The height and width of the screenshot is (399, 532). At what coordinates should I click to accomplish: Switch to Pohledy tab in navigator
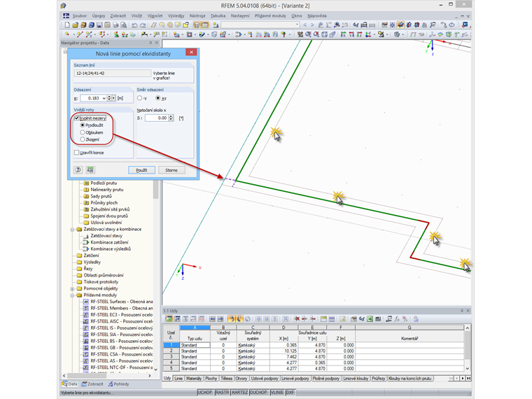point(118,384)
